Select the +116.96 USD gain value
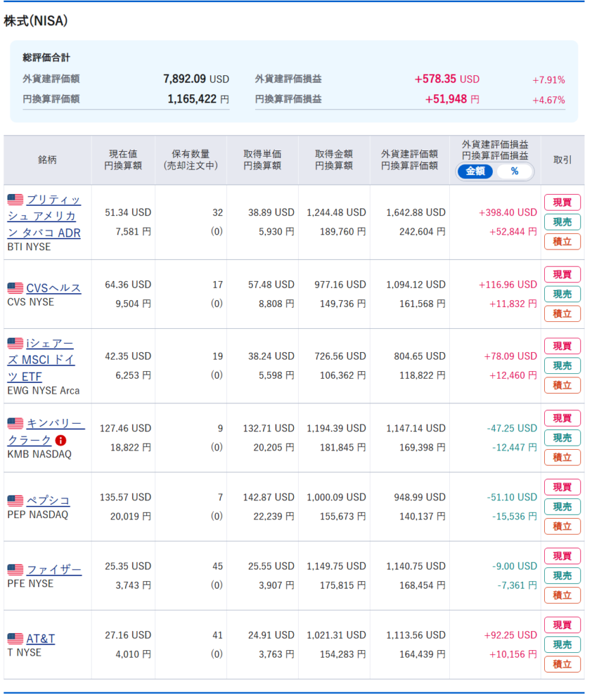The height and width of the screenshot is (700, 592). coord(508,284)
